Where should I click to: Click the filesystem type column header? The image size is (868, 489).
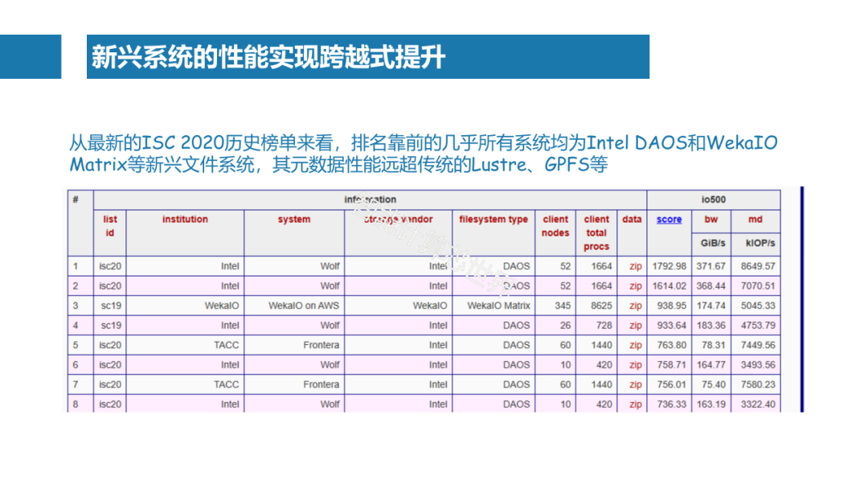click(493, 220)
